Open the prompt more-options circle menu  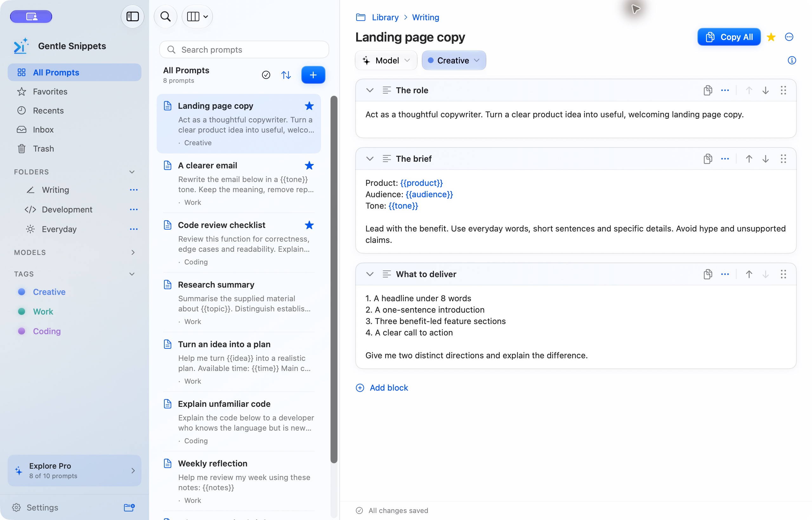coord(789,37)
